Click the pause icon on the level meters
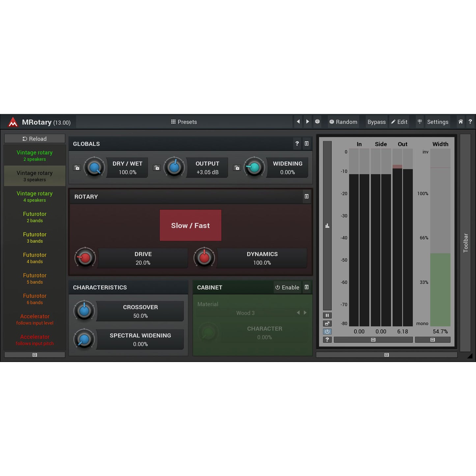Screen dimensions: 476x476 [x=327, y=315]
